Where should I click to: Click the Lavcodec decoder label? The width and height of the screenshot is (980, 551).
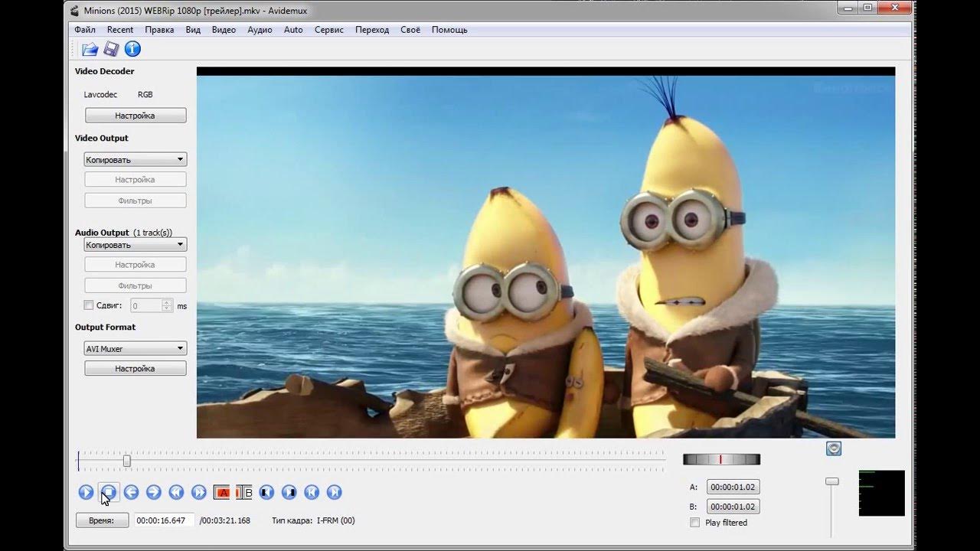pos(100,94)
